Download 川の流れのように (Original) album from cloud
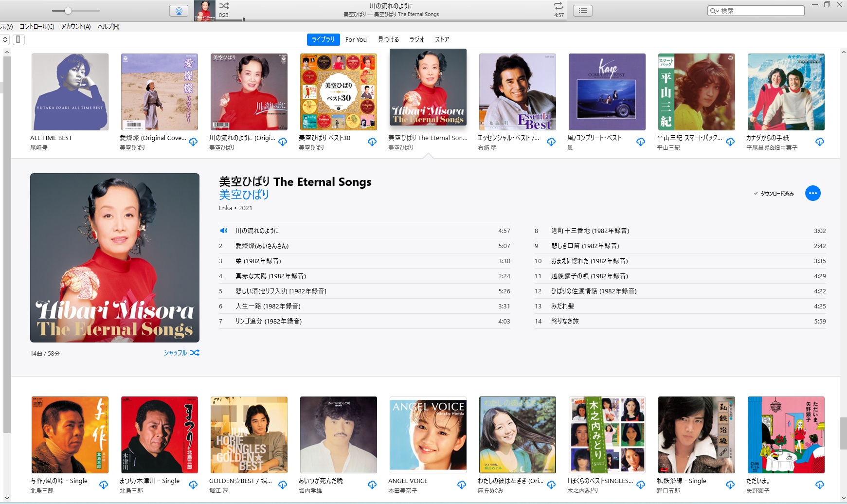This screenshot has width=847, height=504. 283,142
